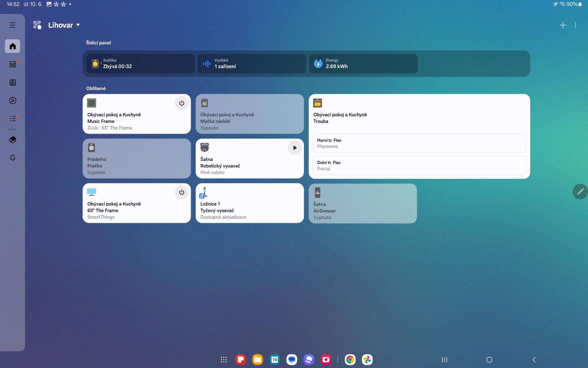The width and height of the screenshot is (588, 368).
Task: Click the Tyčový vysavač stick vacuum icon
Action: coord(203,193)
